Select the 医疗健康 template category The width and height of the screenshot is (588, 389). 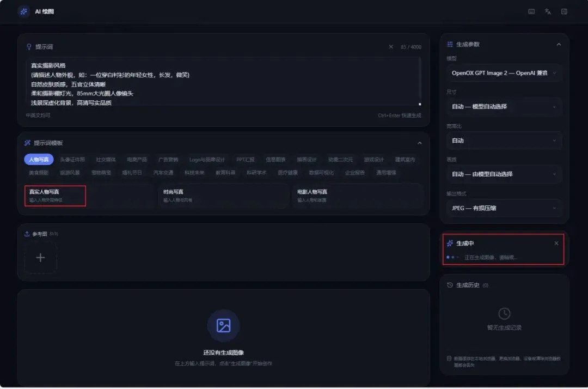click(x=287, y=173)
